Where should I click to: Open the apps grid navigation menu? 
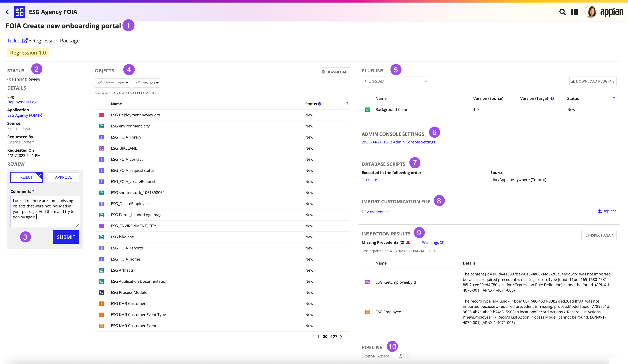[x=575, y=12]
